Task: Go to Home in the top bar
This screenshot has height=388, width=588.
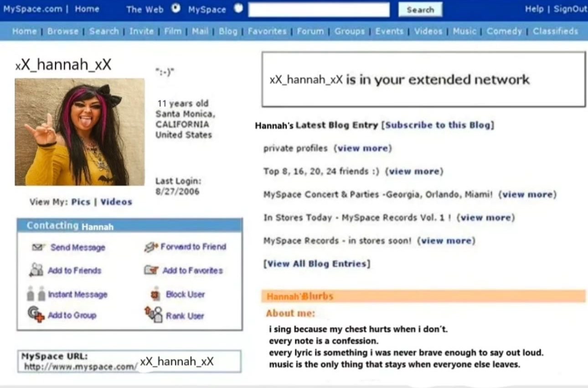Action: [87, 9]
